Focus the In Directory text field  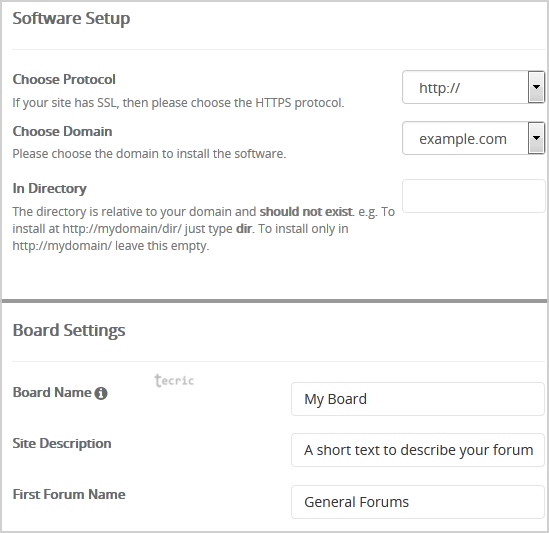click(473, 196)
